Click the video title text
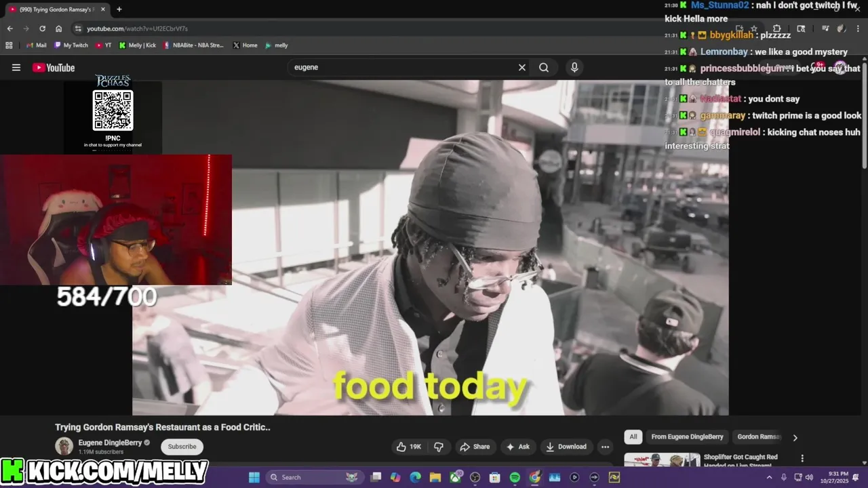 (x=163, y=427)
